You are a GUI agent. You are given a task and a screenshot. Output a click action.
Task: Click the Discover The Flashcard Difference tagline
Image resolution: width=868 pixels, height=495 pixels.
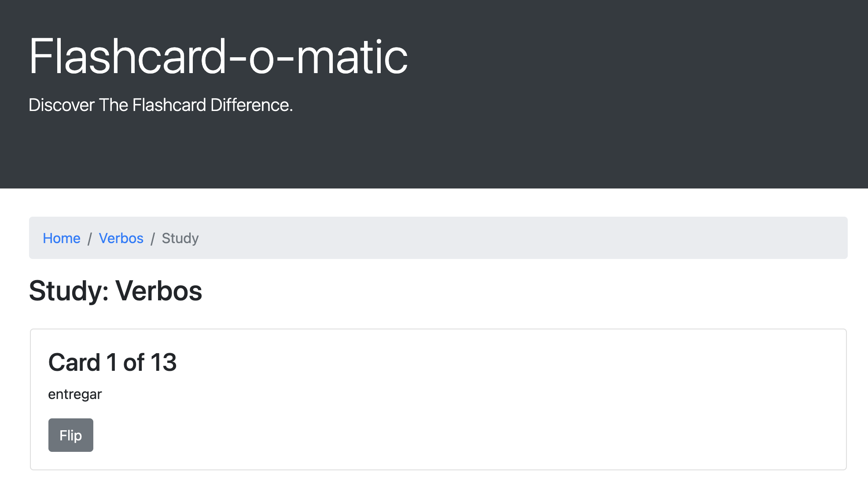tap(161, 105)
